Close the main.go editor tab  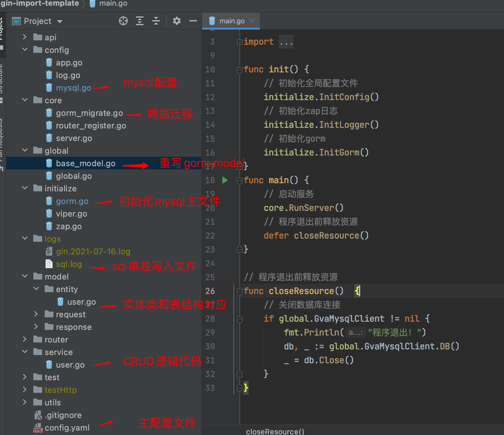coord(252,21)
